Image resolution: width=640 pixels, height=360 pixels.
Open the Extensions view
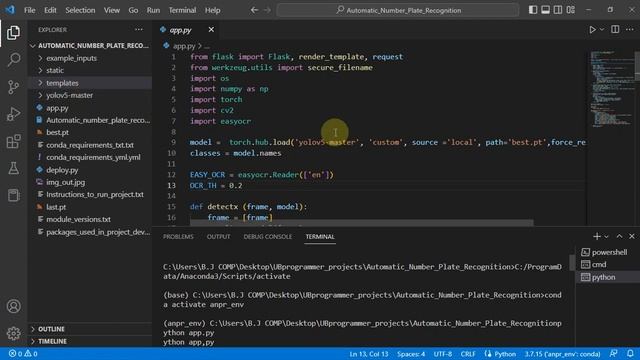13,141
